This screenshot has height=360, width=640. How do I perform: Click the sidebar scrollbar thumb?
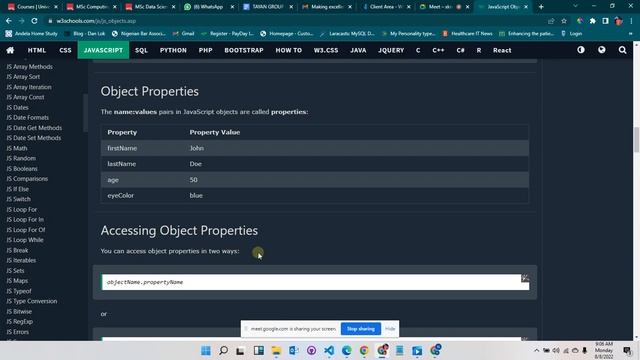pyautogui.click(x=85, y=113)
